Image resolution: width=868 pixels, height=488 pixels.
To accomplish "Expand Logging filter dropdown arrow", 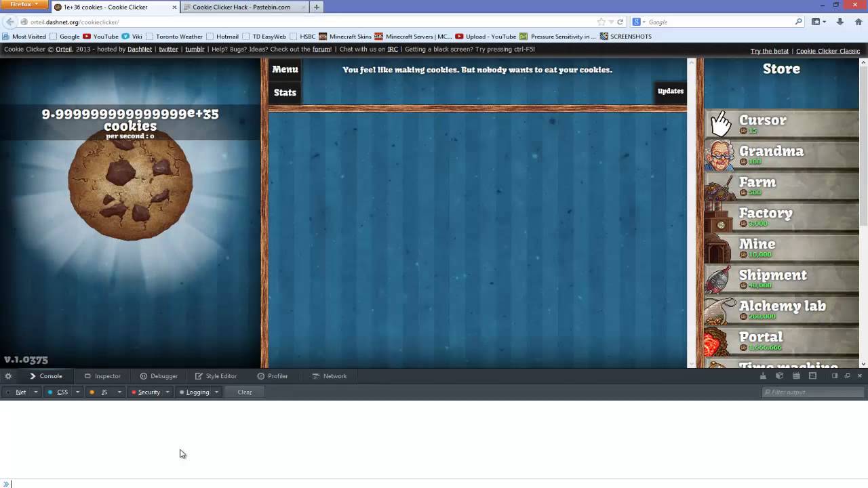I will tap(216, 392).
